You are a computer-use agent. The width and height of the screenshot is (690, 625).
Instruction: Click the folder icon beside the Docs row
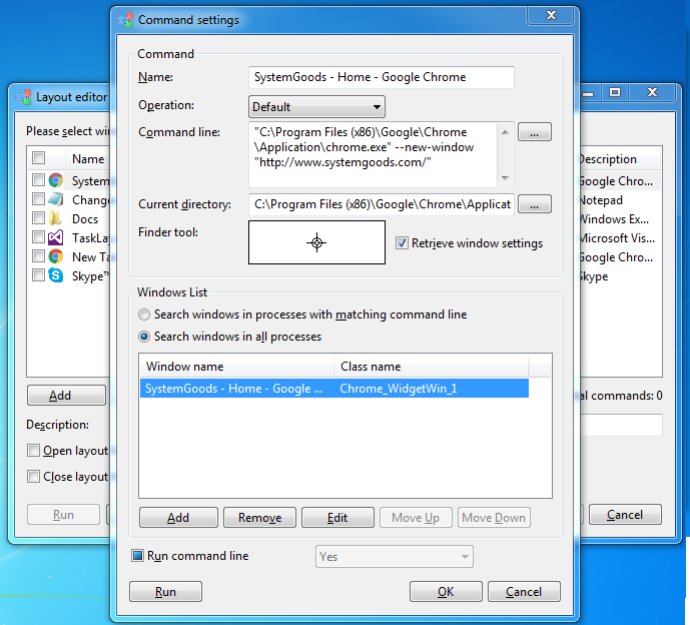(55, 218)
